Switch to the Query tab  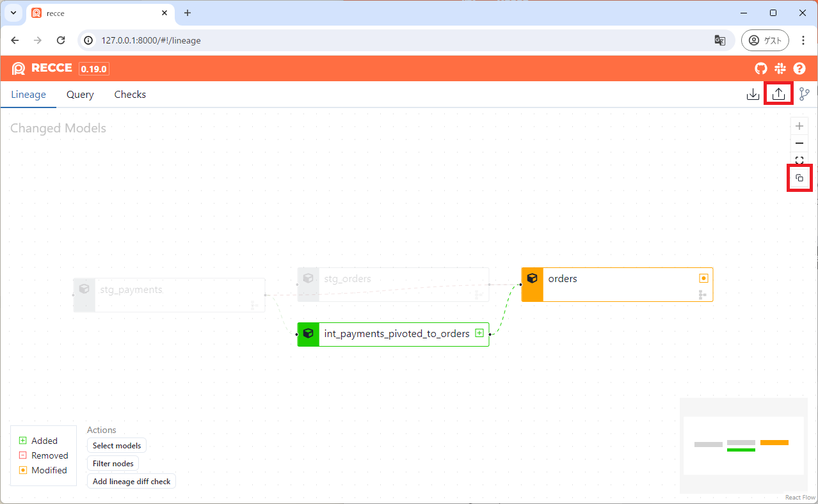tap(80, 95)
